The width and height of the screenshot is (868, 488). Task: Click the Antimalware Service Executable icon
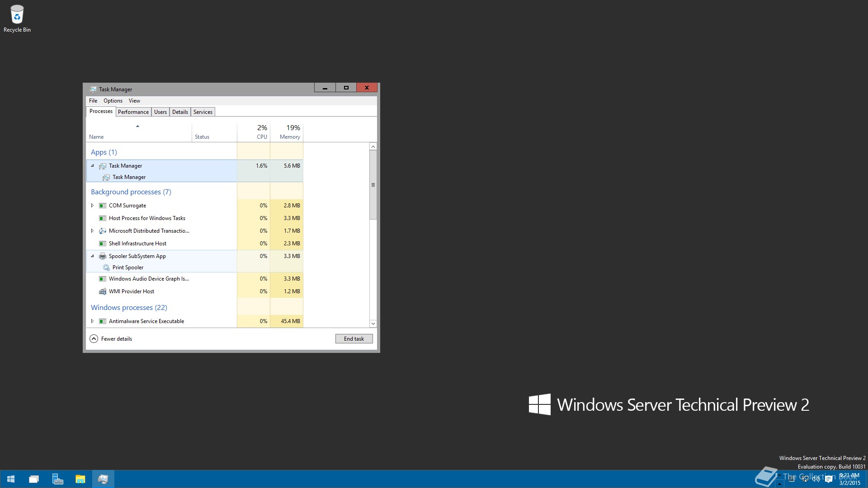(103, 321)
